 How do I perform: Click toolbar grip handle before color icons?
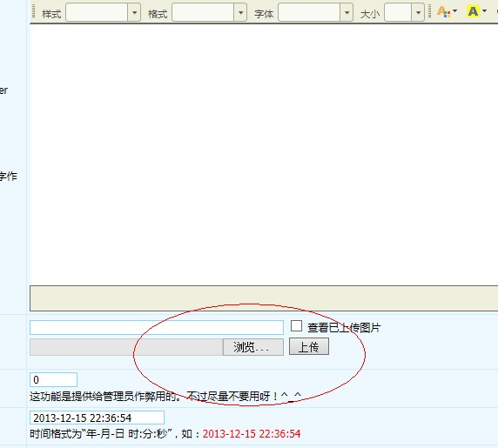click(430, 11)
